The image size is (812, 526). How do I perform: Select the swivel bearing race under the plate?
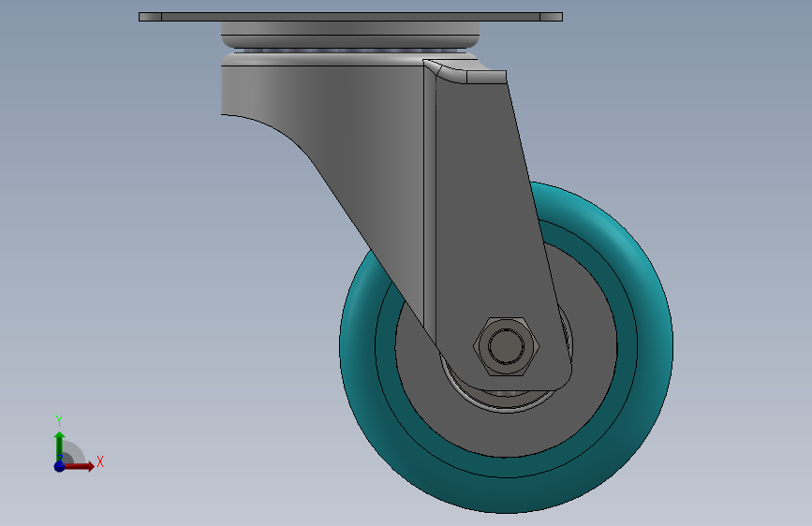(350, 36)
